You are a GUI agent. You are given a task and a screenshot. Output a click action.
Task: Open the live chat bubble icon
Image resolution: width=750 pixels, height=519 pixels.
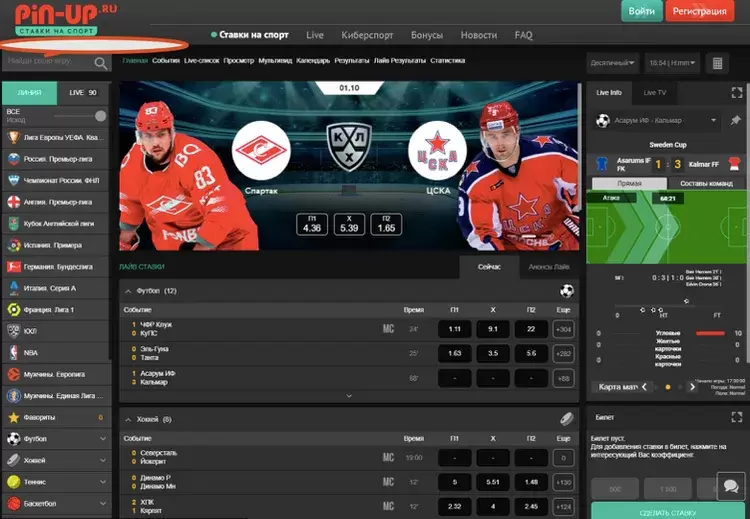pyautogui.click(x=731, y=486)
